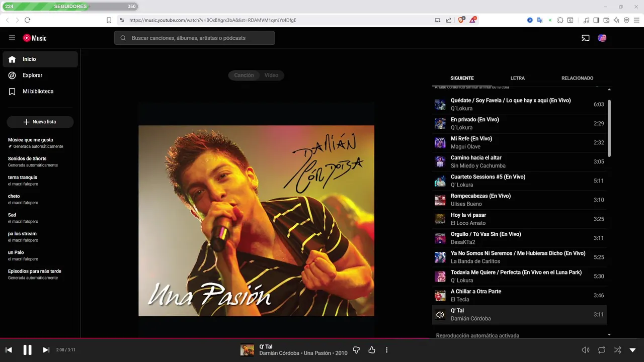Go to Inicio in sidebar
Screen dimensions: 644x362
40,59
